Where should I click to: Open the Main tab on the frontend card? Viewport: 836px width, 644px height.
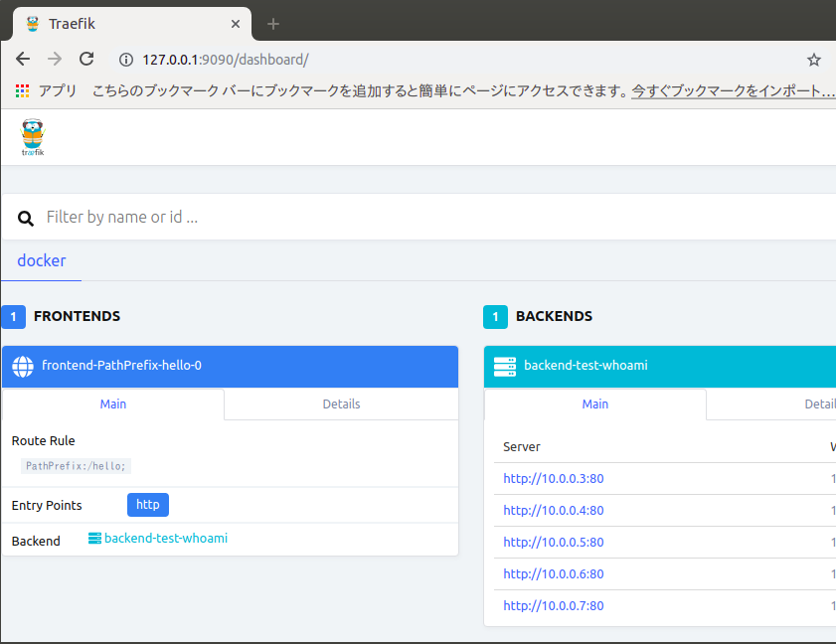coord(113,404)
